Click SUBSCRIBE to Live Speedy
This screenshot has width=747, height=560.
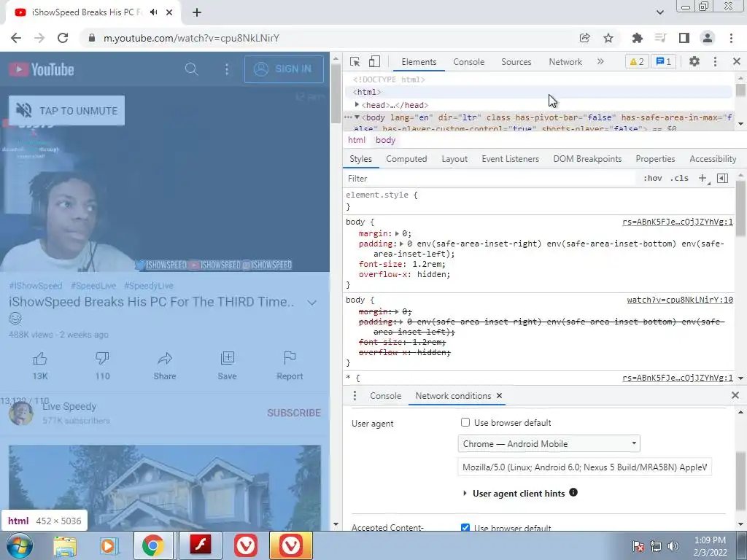(x=293, y=413)
